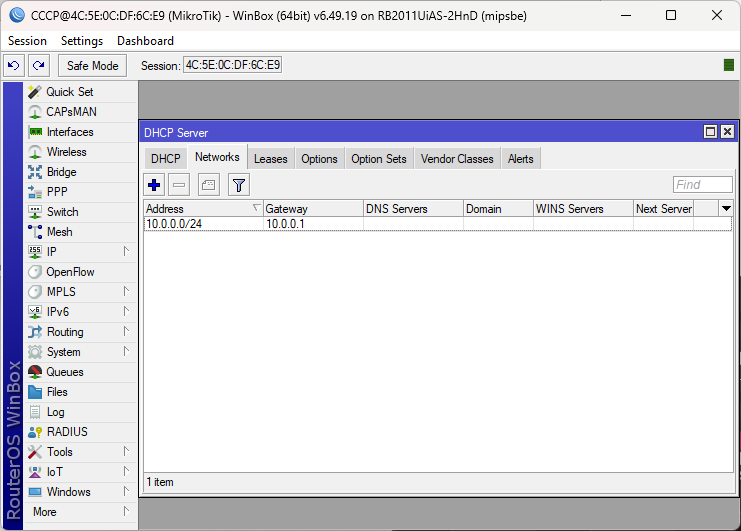Open the Log viewer
Viewport: 741px width, 531px height.
tap(80, 412)
